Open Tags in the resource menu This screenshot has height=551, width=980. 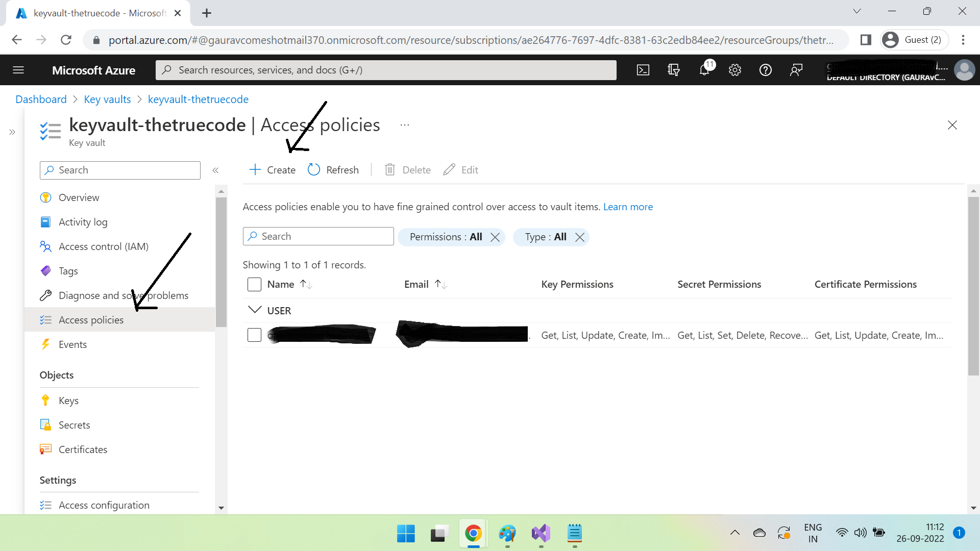click(x=68, y=271)
